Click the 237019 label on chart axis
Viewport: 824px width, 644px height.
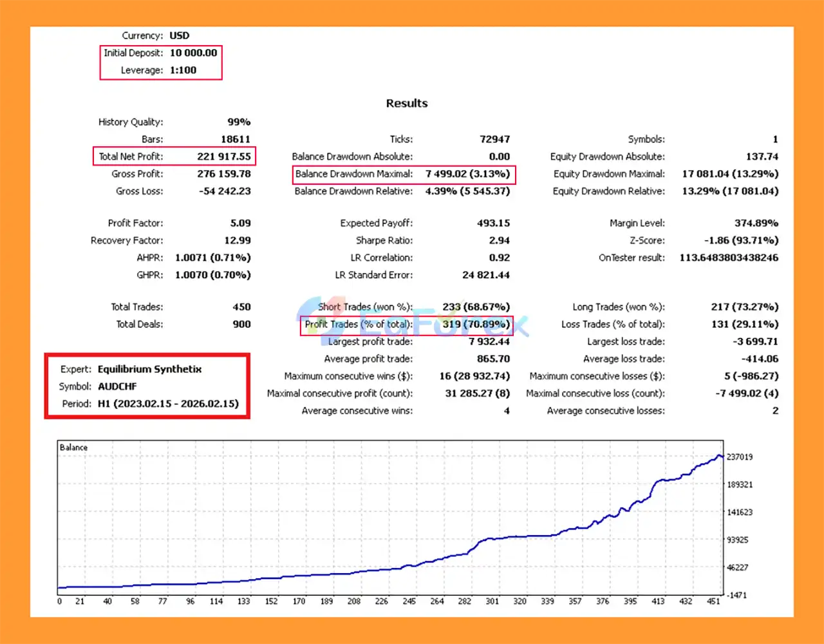click(x=739, y=457)
